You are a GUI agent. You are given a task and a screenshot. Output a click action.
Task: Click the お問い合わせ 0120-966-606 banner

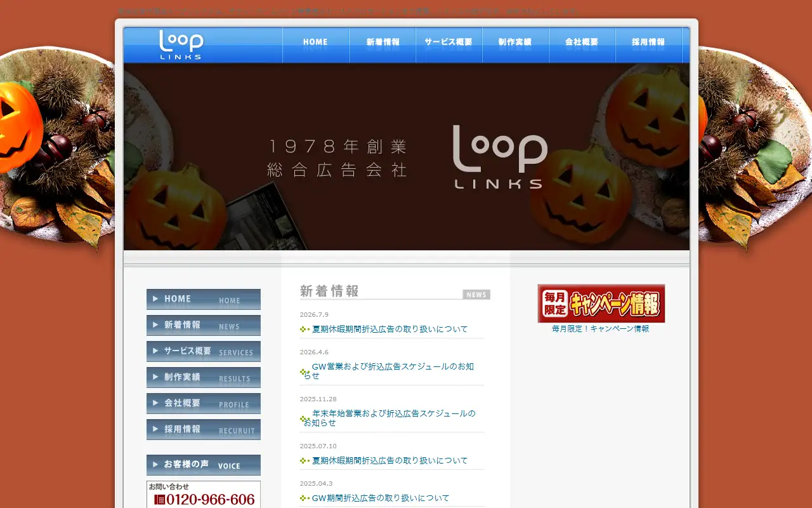click(204, 495)
